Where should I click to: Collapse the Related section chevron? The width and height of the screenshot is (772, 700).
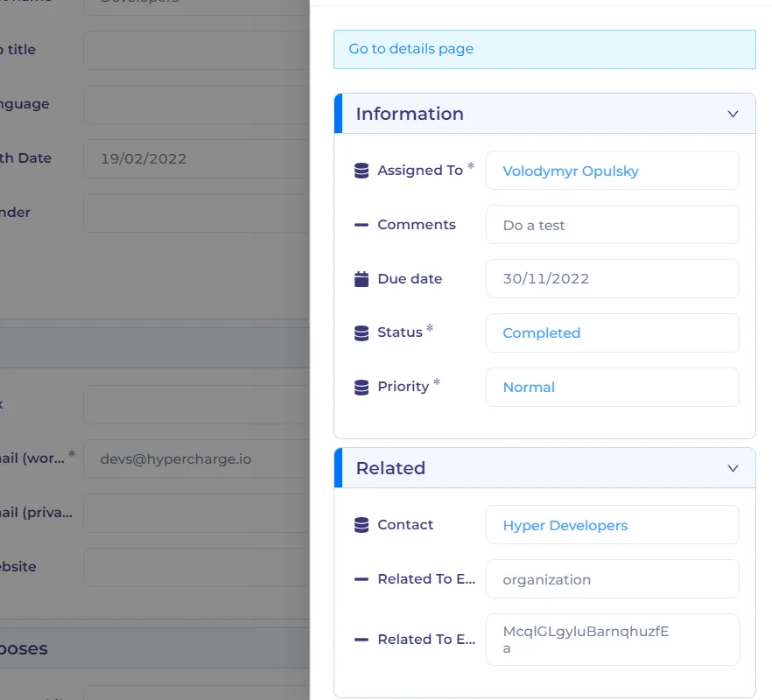[x=733, y=468]
